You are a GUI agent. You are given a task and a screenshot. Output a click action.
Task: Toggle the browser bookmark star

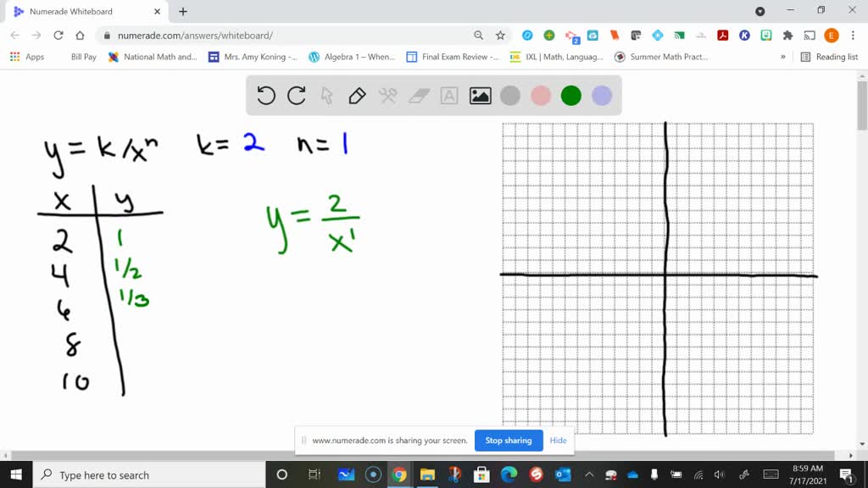(x=499, y=36)
